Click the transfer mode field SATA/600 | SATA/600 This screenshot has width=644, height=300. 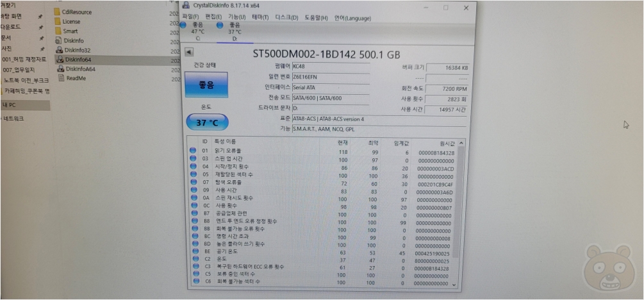click(x=331, y=98)
